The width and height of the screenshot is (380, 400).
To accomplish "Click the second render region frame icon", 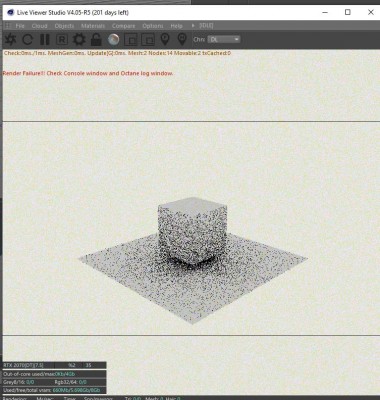I will pyautogui.click(x=148, y=40).
